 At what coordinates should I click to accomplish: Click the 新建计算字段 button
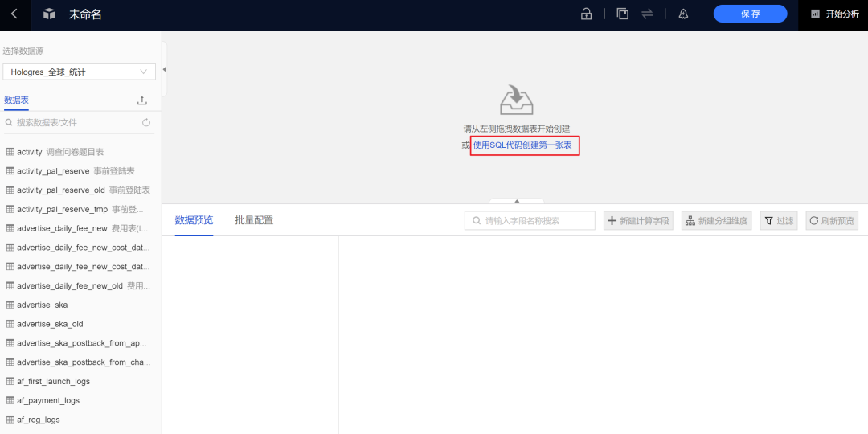point(638,221)
